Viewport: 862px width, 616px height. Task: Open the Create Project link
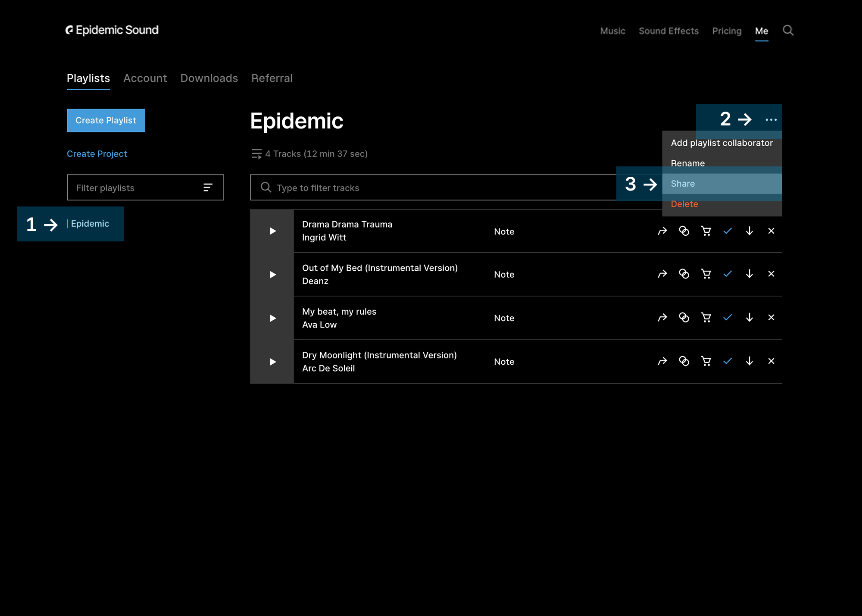[97, 154]
